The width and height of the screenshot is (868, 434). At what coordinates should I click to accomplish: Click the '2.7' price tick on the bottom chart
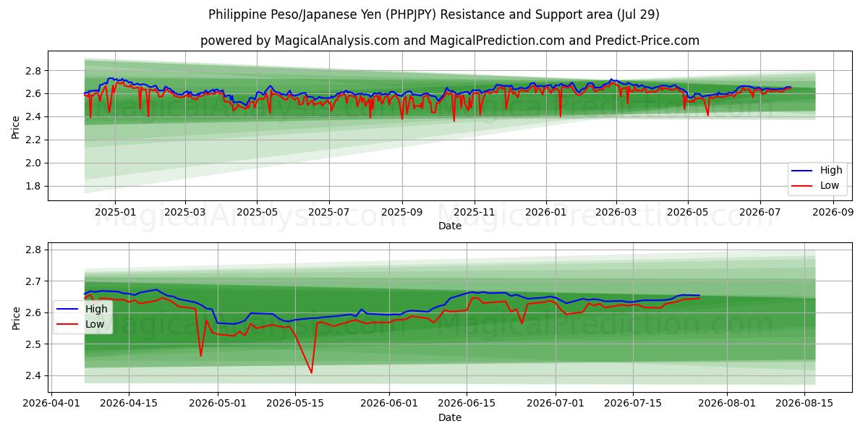[x=35, y=281]
